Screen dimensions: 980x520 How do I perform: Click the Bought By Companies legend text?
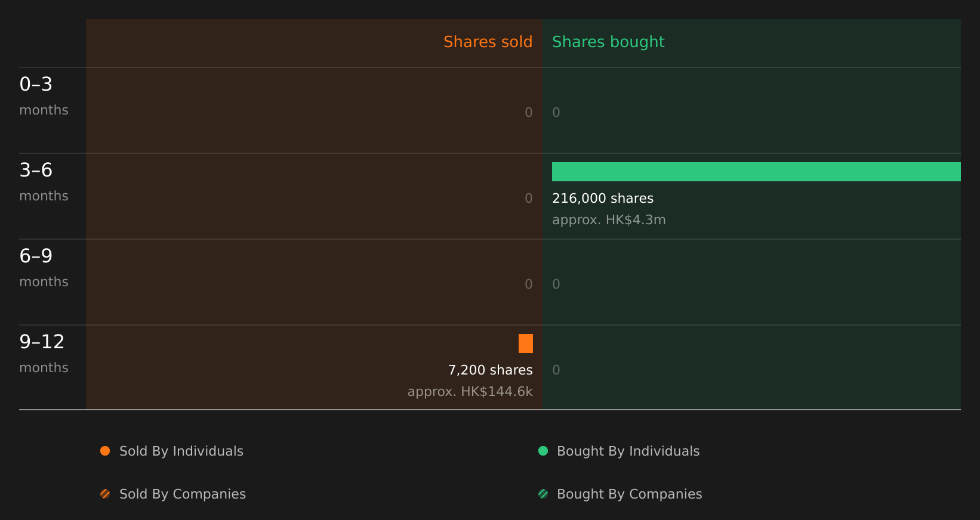[629, 494]
